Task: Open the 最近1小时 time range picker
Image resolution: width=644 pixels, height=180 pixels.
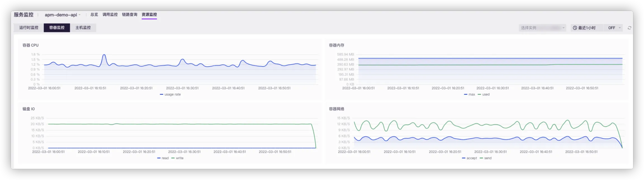Action: (x=587, y=28)
